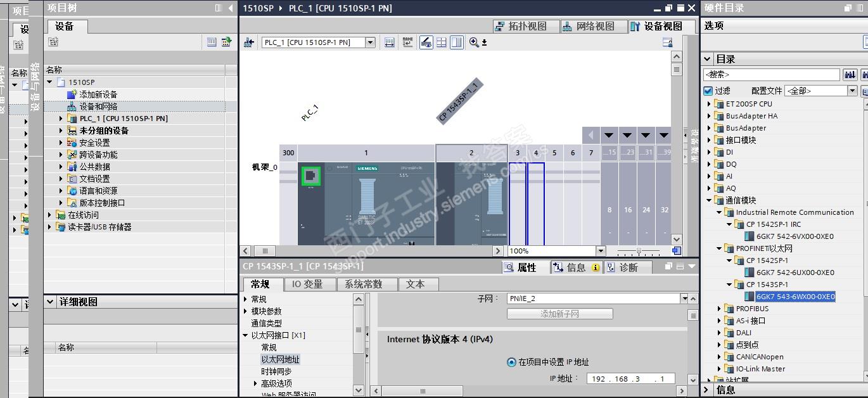Click the search down icon in hardware catalog

[850, 75]
